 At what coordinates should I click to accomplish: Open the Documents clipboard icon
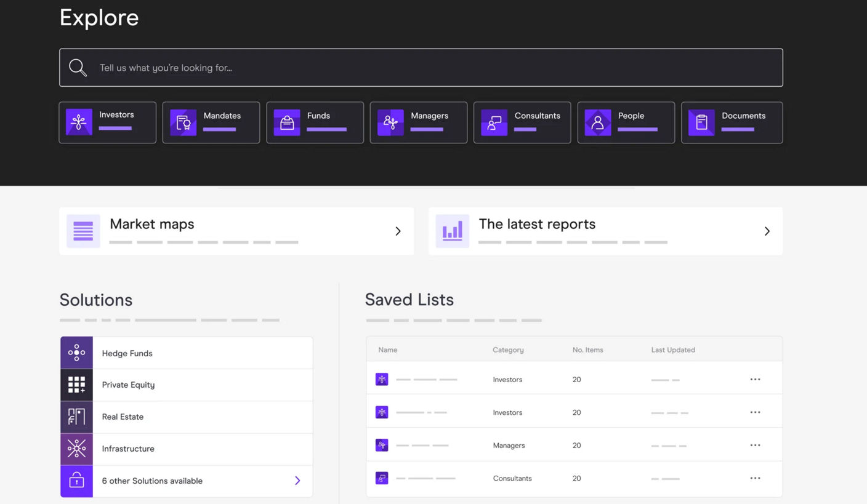point(701,122)
